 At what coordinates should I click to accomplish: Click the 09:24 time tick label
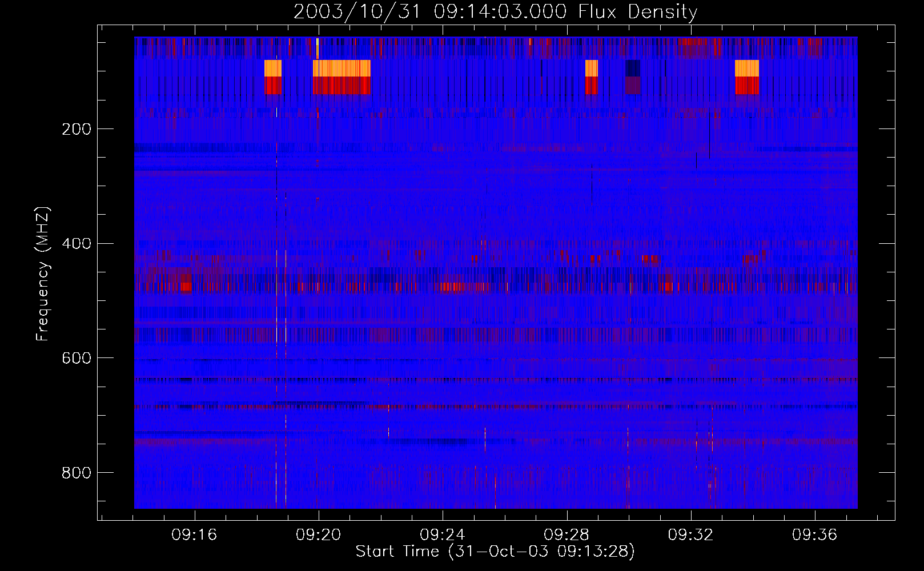pyautogui.click(x=443, y=535)
